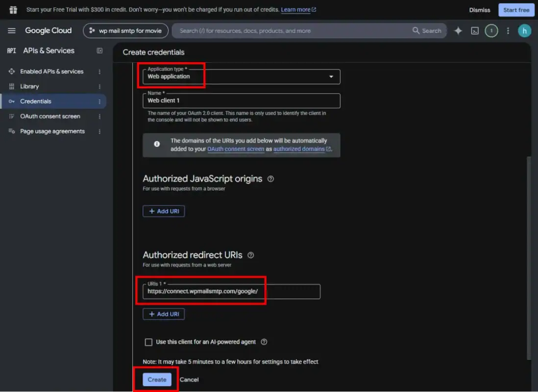Open more options for Enabled APIs & services

click(99, 72)
